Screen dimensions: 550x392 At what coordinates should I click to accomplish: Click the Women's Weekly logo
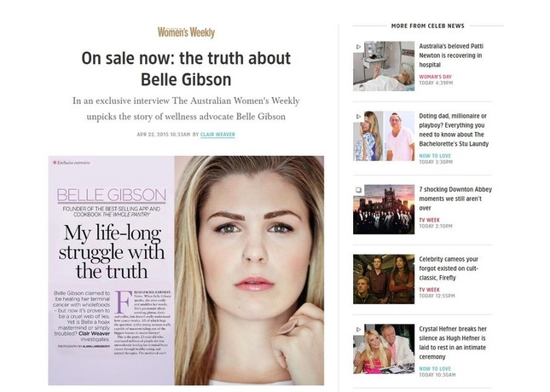click(x=186, y=32)
